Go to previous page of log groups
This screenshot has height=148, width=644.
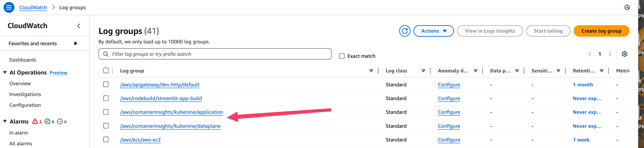click(590, 54)
